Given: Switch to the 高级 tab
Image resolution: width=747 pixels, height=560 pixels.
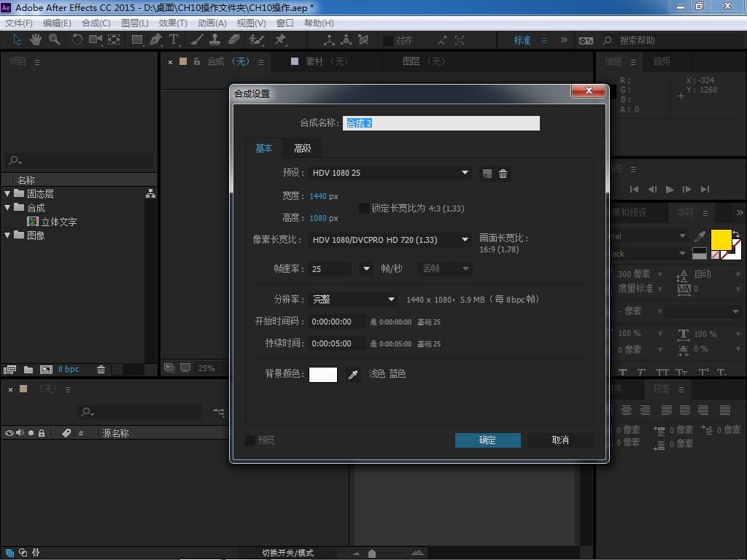Looking at the screenshot, I should [303, 148].
